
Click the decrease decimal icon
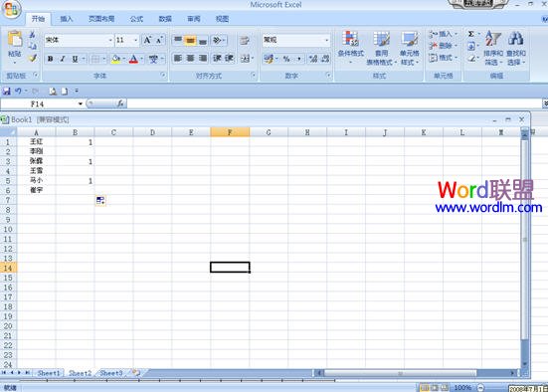pos(325,59)
